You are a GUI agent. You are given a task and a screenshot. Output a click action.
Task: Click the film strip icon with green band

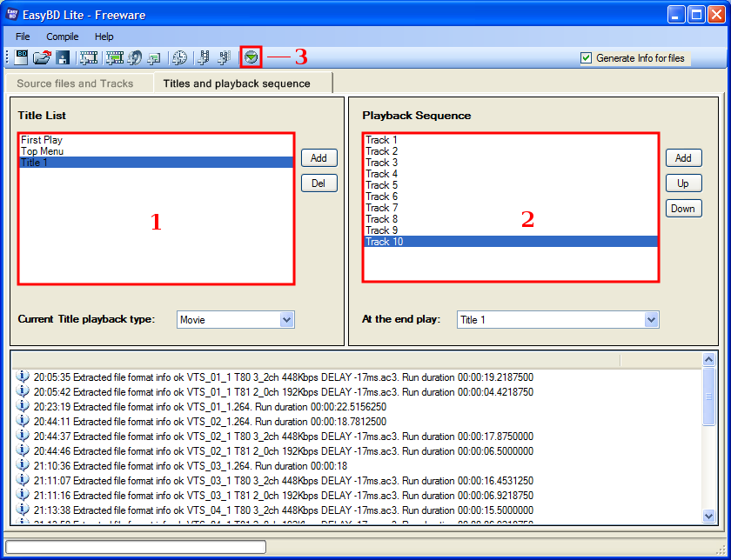coord(114,57)
